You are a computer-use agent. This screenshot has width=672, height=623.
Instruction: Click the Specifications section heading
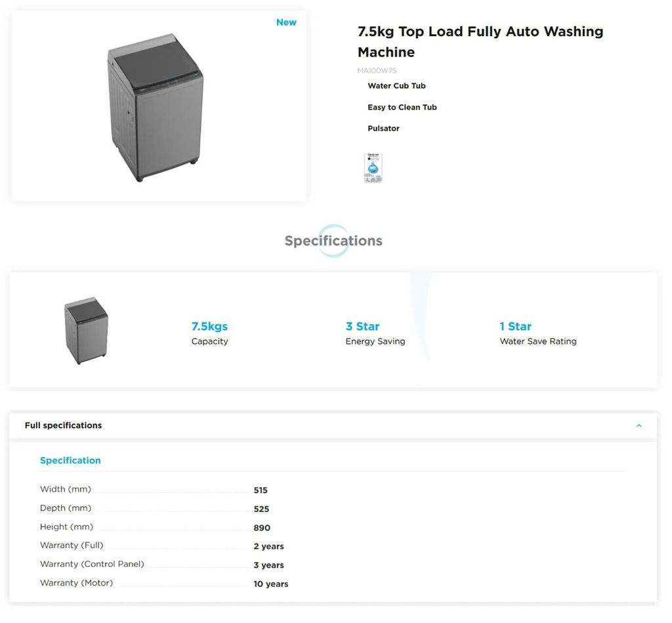coord(333,241)
